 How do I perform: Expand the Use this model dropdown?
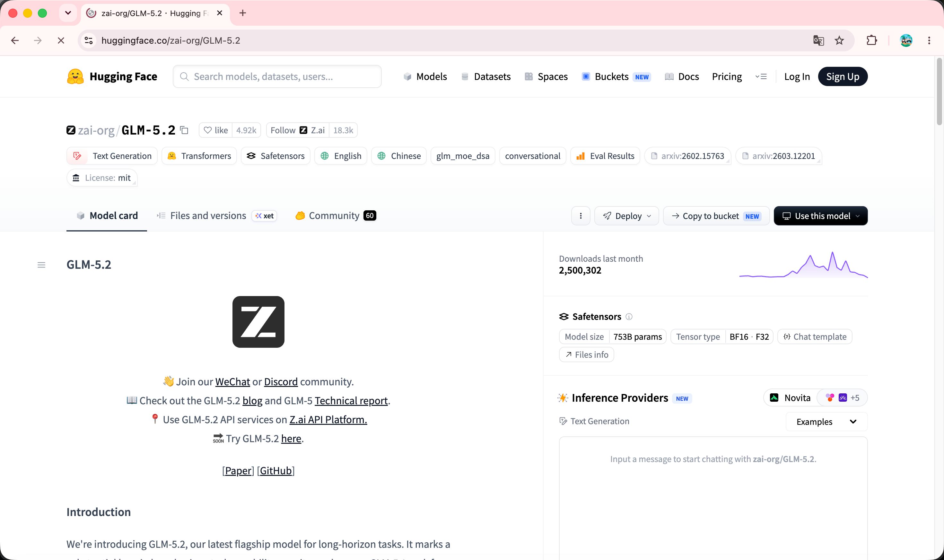(x=821, y=216)
